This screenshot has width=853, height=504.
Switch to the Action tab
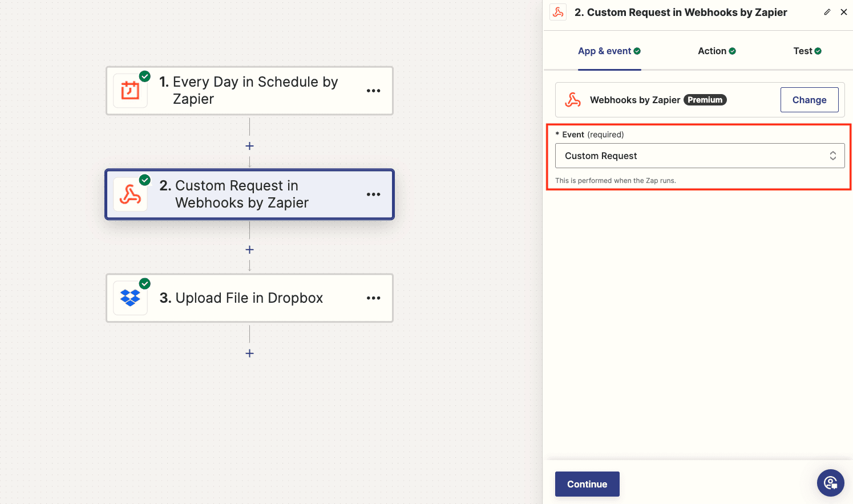pos(717,51)
